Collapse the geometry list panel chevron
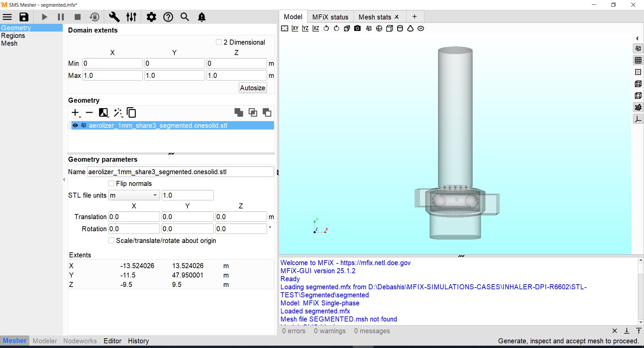The width and height of the screenshot is (644, 348). pos(171,154)
